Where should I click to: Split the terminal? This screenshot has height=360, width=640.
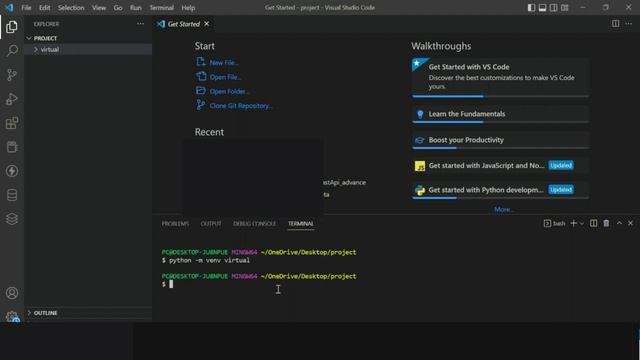pos(593,223)
